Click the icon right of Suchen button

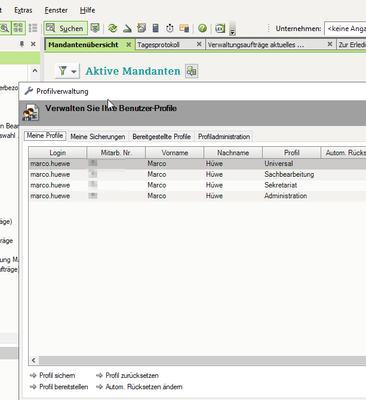pyautogui.click(x=95, y=28)
